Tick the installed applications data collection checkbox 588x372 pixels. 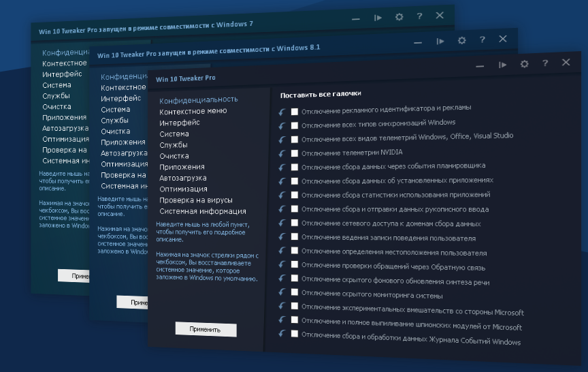click(295, 181)
